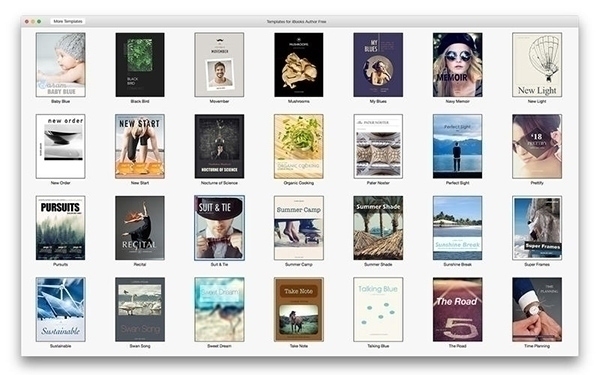Pick the Movember template thumbnail
600x375 pixels.
pyautogui.click(x=219, y=65)
